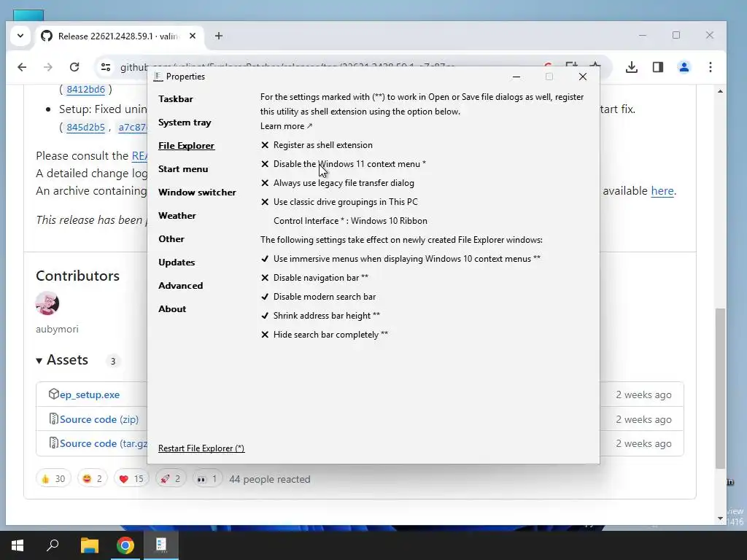Open Chrome three-dot menu
747x560 pixels.
point(711,67)
